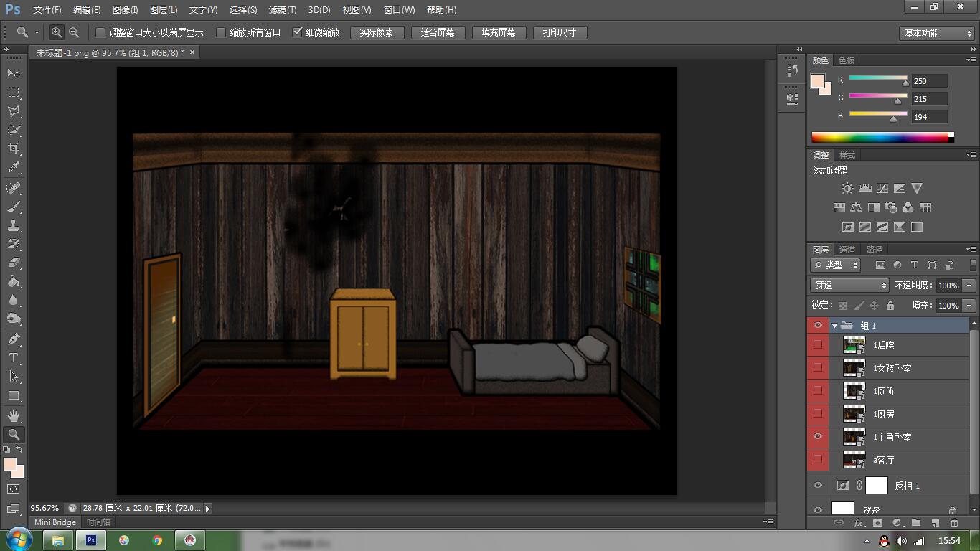Screen dimensions: 980x551
Task: Click the 实际像素 button
Action: [377, 32]
